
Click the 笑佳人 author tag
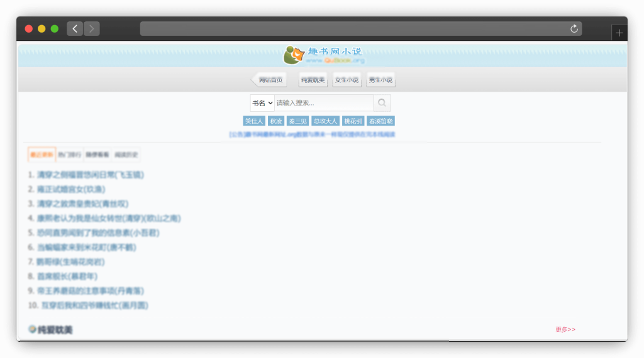(x=254, y=121)
